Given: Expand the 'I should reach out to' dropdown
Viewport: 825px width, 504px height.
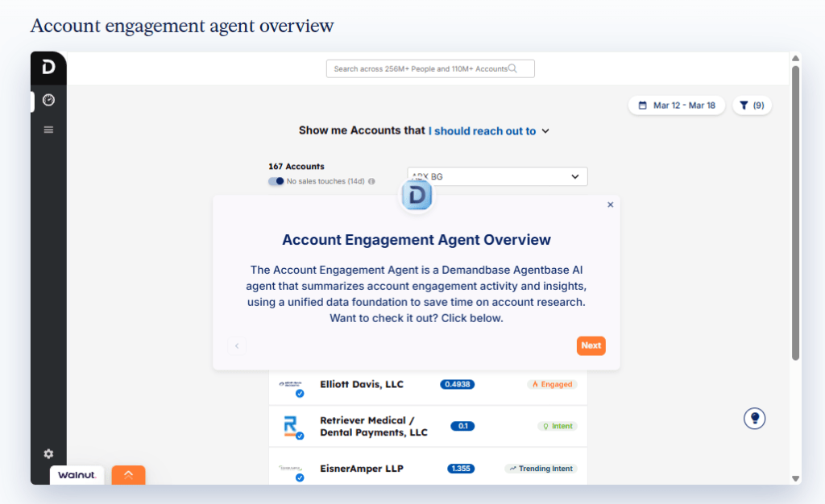Looking at the screenshot, I should 488,130.
